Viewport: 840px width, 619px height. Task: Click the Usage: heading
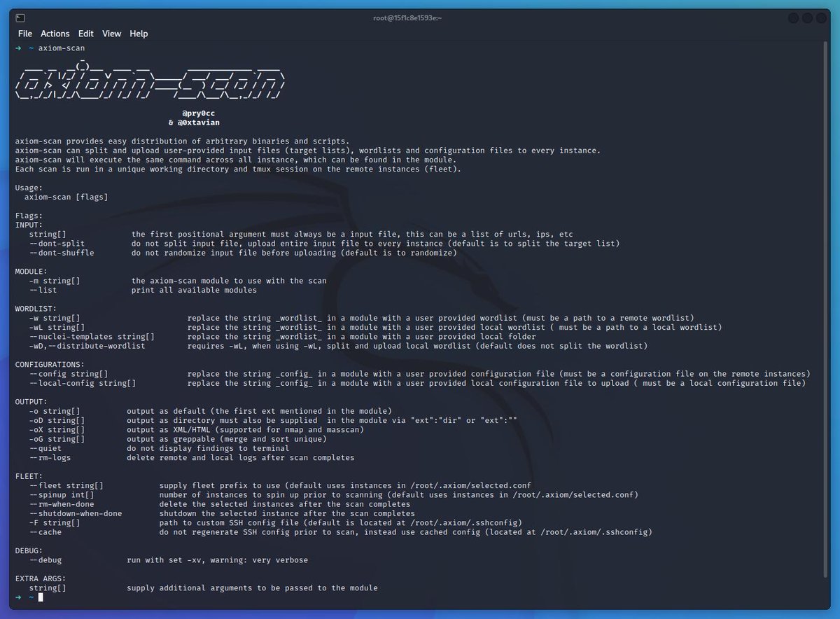click(x=29, y=188)
